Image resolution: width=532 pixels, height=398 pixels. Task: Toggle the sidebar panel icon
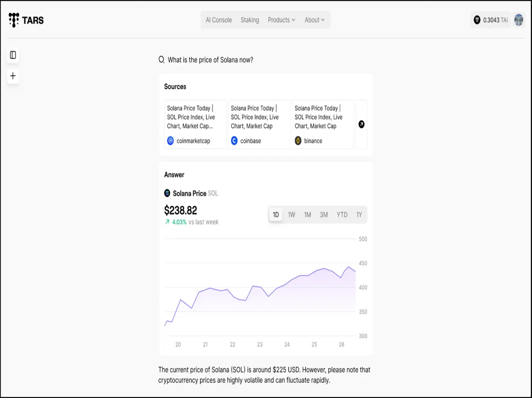click(13, 55)
